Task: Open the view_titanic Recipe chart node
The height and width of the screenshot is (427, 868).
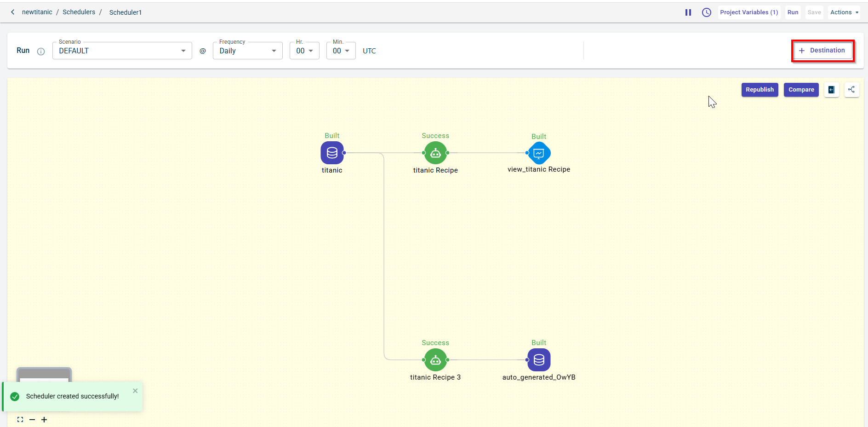Action: coord(539,153)
